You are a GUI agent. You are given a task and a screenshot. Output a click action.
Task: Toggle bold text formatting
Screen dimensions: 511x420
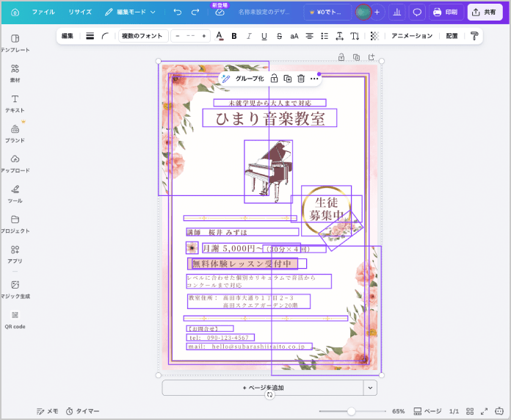coord(234,36)
